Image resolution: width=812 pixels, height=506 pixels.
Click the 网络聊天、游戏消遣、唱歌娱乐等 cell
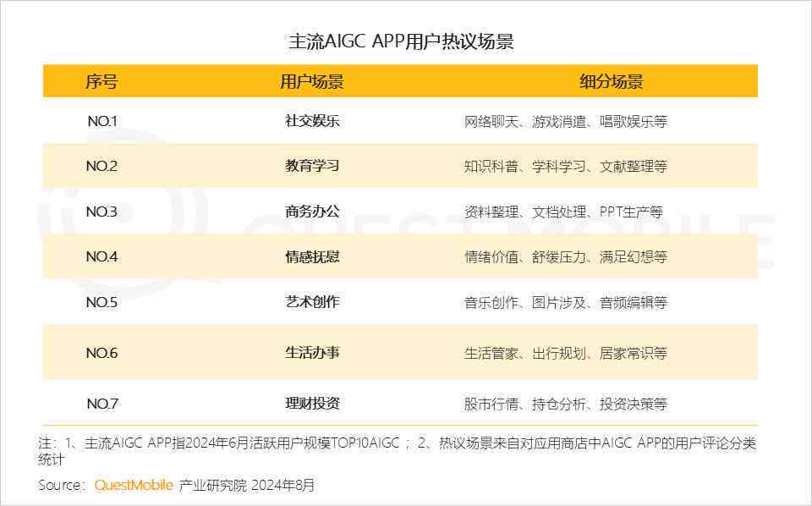click(566, 122)
